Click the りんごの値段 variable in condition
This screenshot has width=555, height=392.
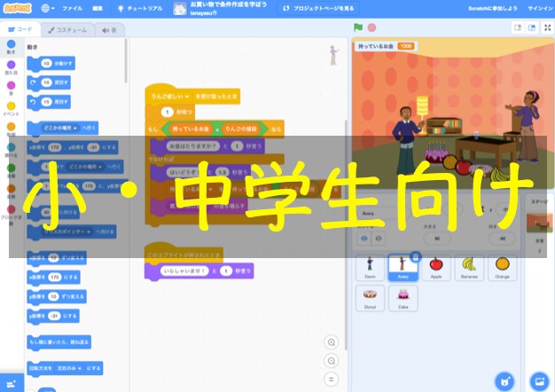(x=240, y=129)
